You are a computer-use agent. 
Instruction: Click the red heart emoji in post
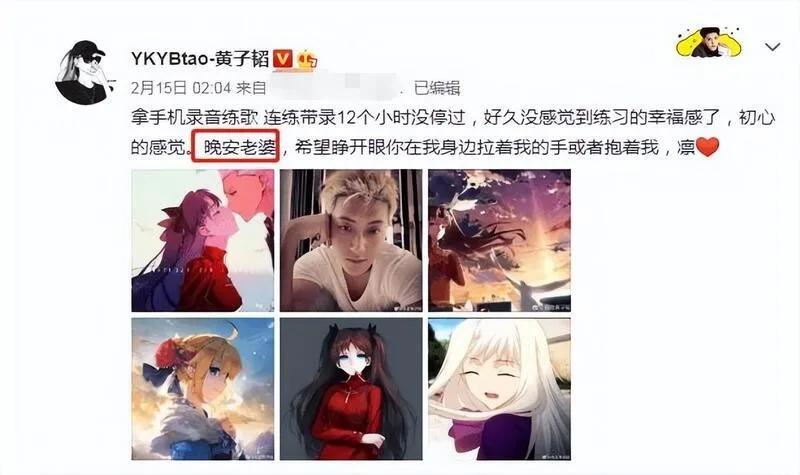coord(708,147)
